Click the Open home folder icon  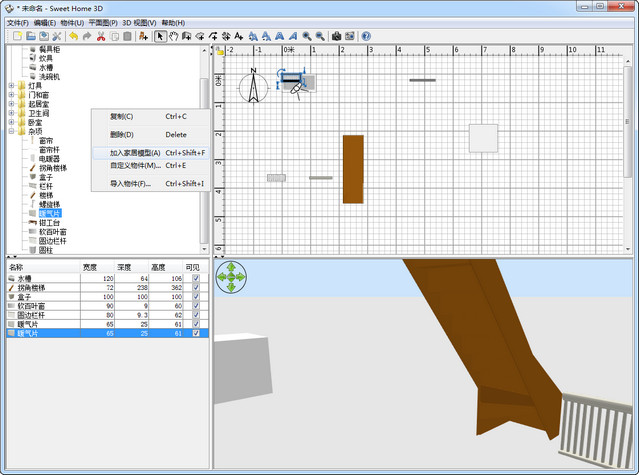click(x=31, y=36)
